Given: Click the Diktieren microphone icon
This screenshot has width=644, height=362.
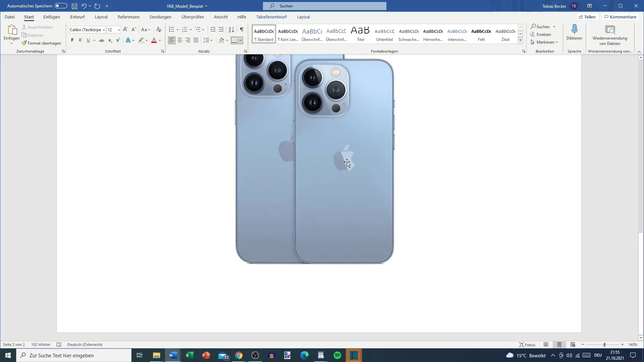Looking at the screenshot, I should pos(574,32).
